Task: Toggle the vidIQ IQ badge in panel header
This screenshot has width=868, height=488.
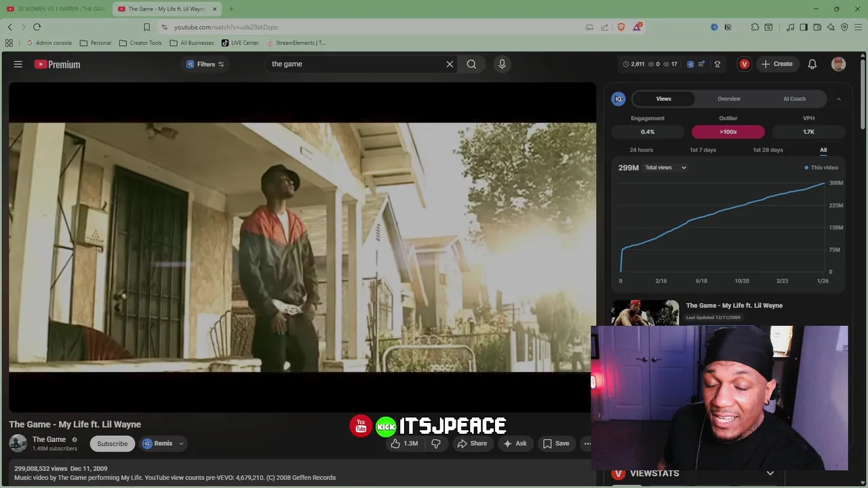Action: click(x=618, y=99)
